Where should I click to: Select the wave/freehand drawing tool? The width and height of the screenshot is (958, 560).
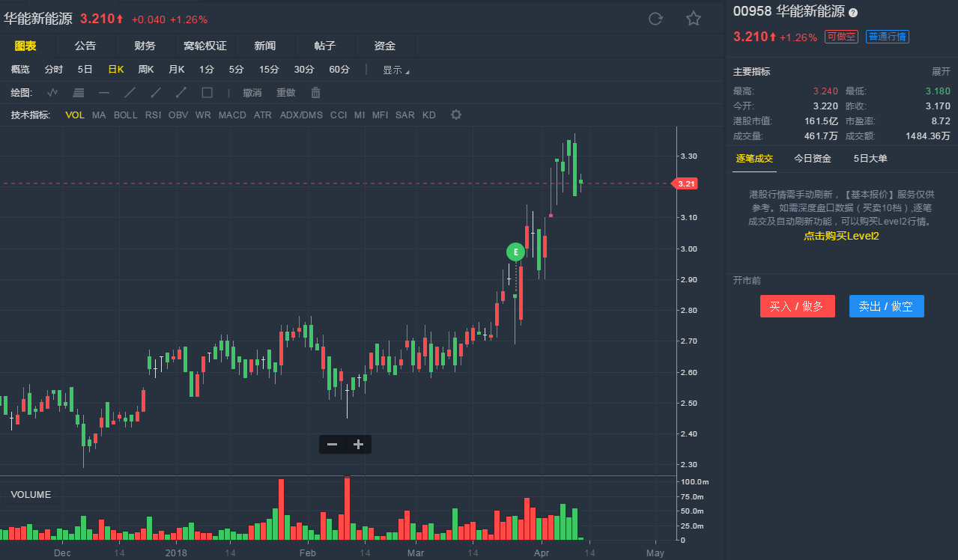pos(52,92)
